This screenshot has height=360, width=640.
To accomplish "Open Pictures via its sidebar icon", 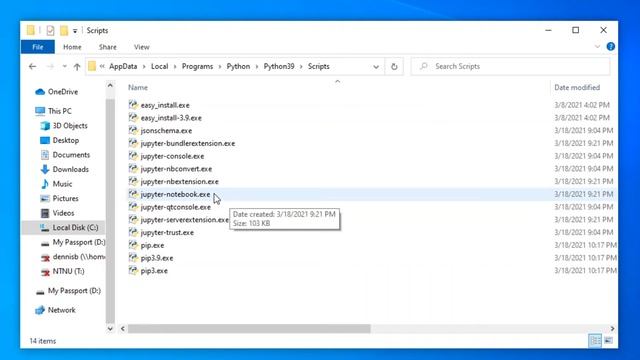I will tap(45, 198).
